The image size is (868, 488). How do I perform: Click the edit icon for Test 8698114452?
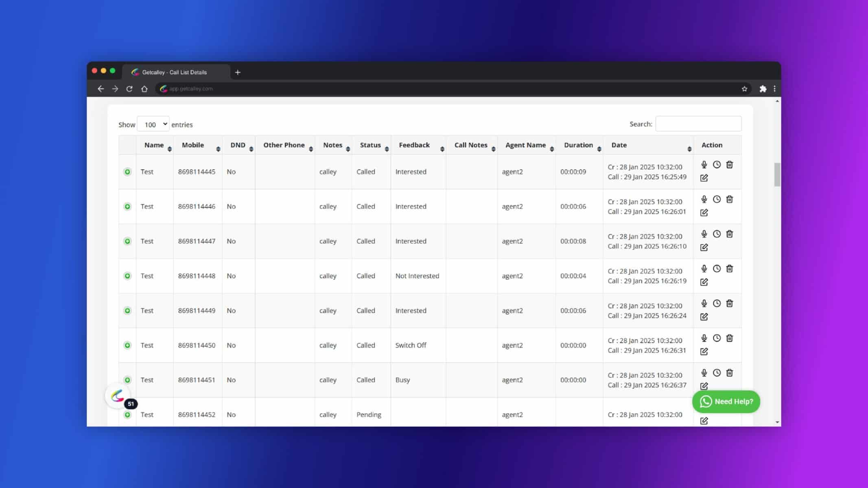point(704,420)
